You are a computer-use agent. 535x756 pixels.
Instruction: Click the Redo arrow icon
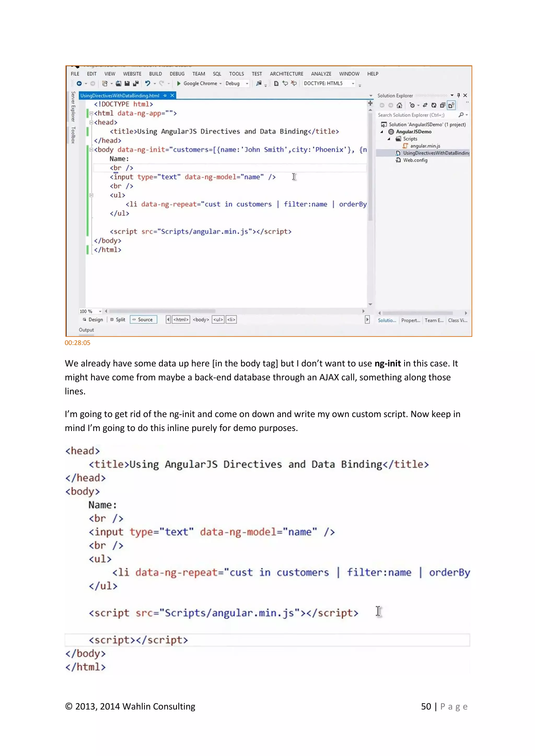[x=161, y=84]
